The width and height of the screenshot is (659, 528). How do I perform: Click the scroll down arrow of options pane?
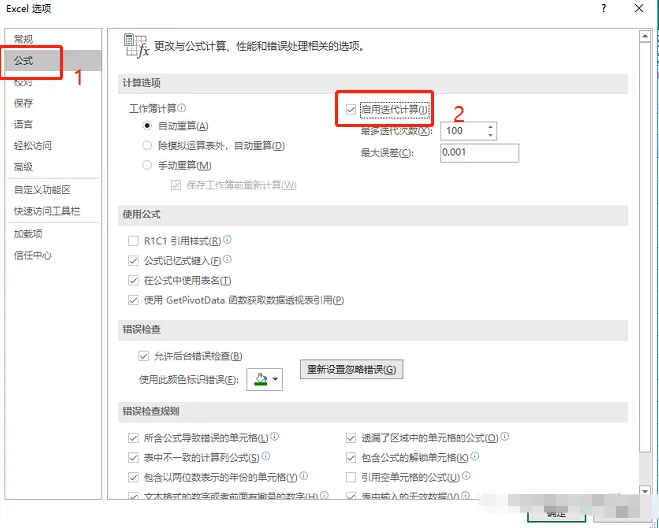coord(645,490)
